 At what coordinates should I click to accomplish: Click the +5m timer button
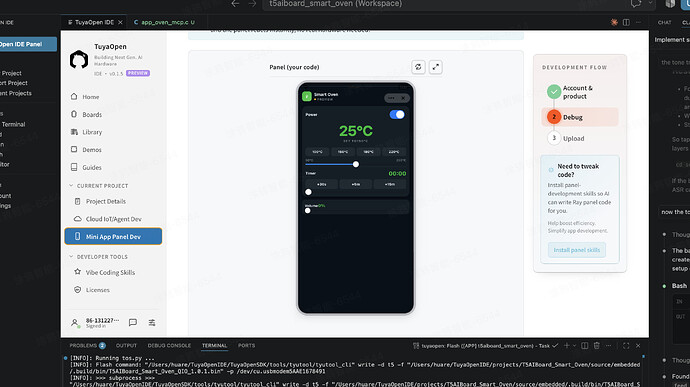(356, 184)
